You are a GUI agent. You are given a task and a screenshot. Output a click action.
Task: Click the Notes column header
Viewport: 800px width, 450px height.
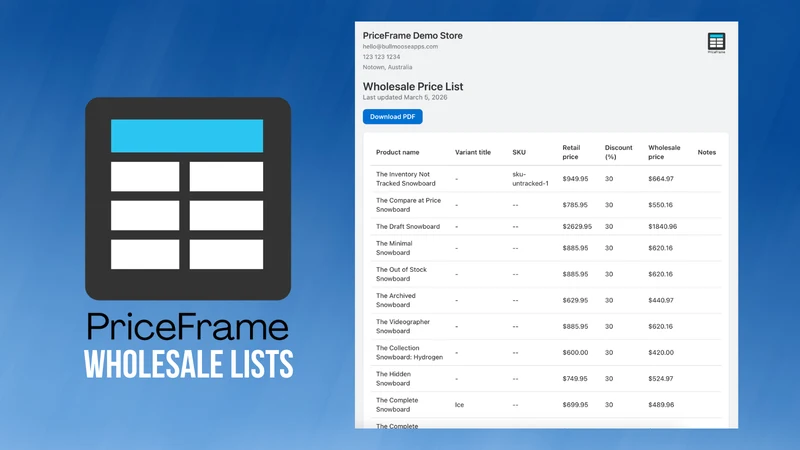point(707,152)
